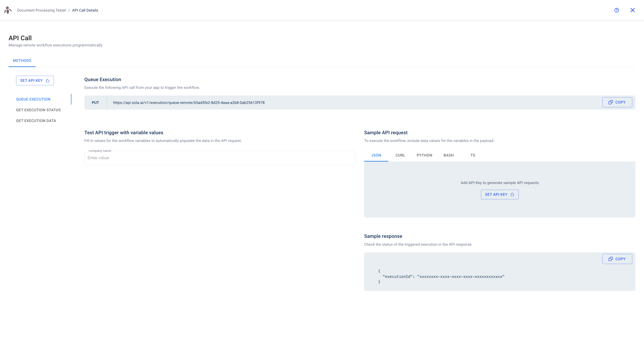Click the open-lock icon inside SET API KEY button

pyautogui.click(x=47, y=80)
